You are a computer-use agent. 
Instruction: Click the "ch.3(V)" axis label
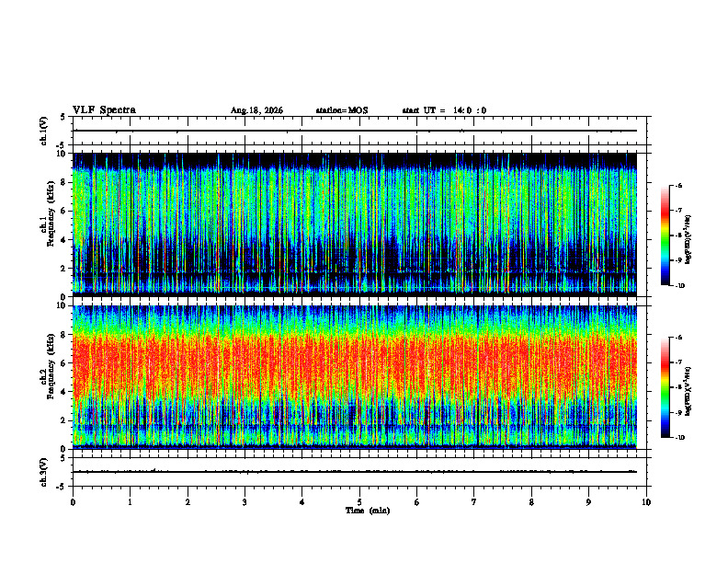[44, 472]
